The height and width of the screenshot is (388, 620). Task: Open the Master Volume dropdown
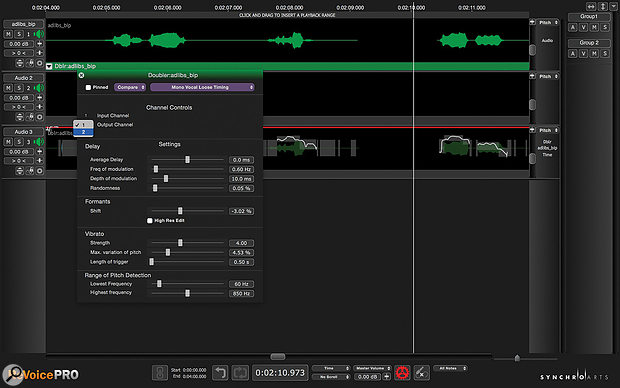click(x=372, y=368)
